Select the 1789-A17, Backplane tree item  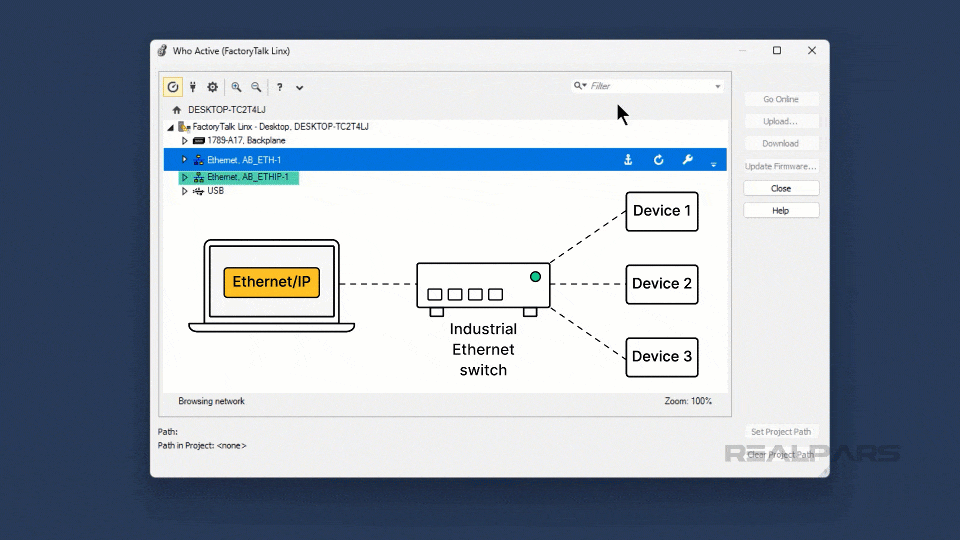click(x=246, y=141)
